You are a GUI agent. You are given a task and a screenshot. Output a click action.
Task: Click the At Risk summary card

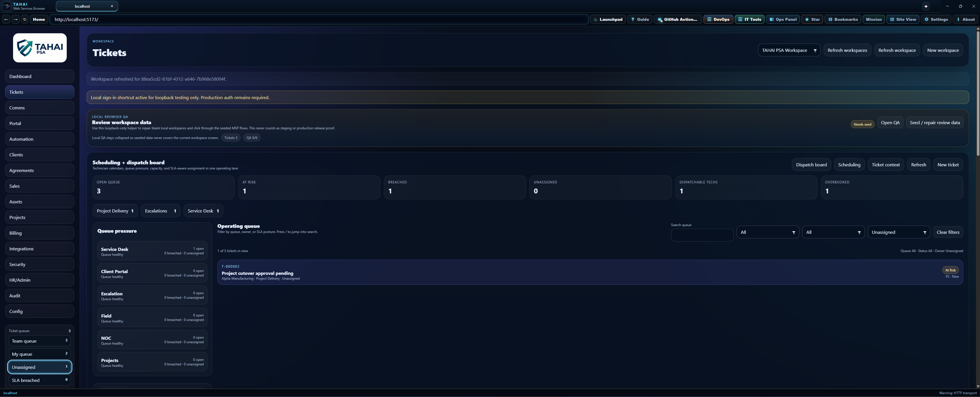309,187
